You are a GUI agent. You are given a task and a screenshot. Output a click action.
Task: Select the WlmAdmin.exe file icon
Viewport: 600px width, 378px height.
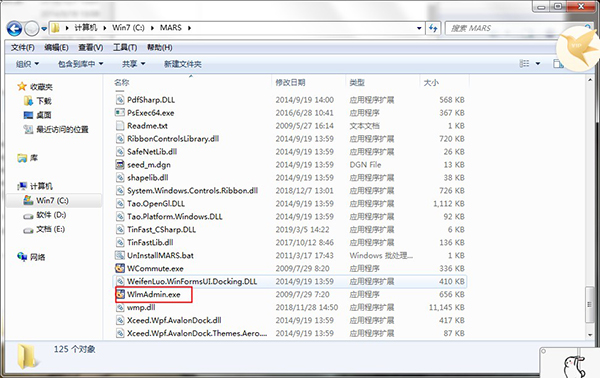(x=120, y=294)
